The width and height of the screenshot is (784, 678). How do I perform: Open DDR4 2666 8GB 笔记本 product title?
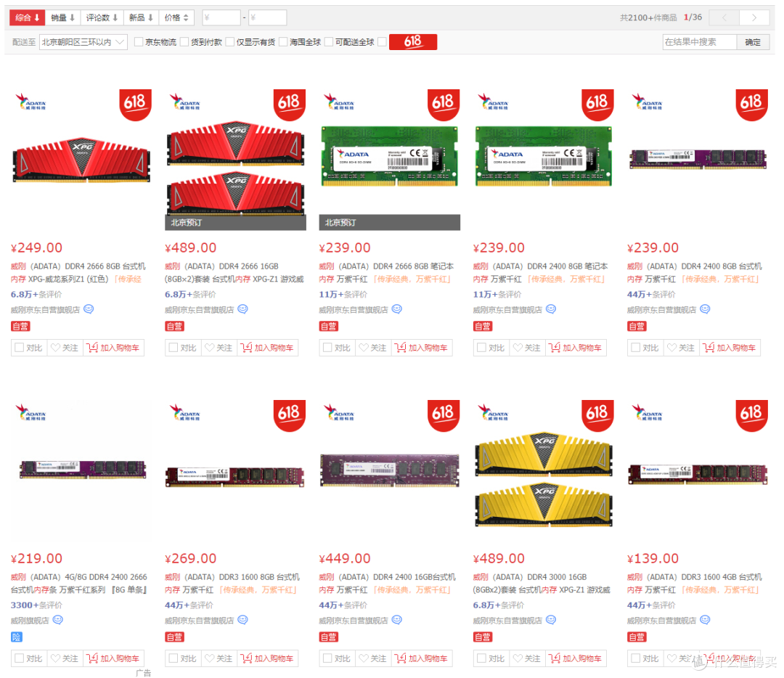(386, 272)
